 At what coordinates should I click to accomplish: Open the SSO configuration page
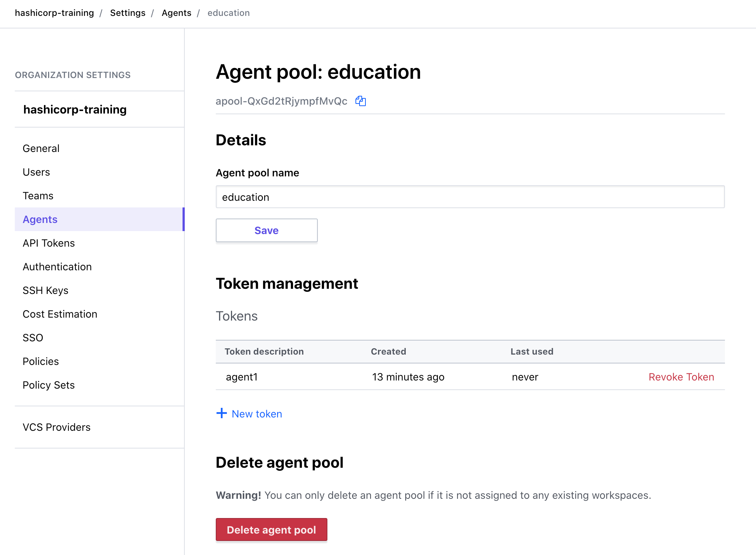click(33, 338)
